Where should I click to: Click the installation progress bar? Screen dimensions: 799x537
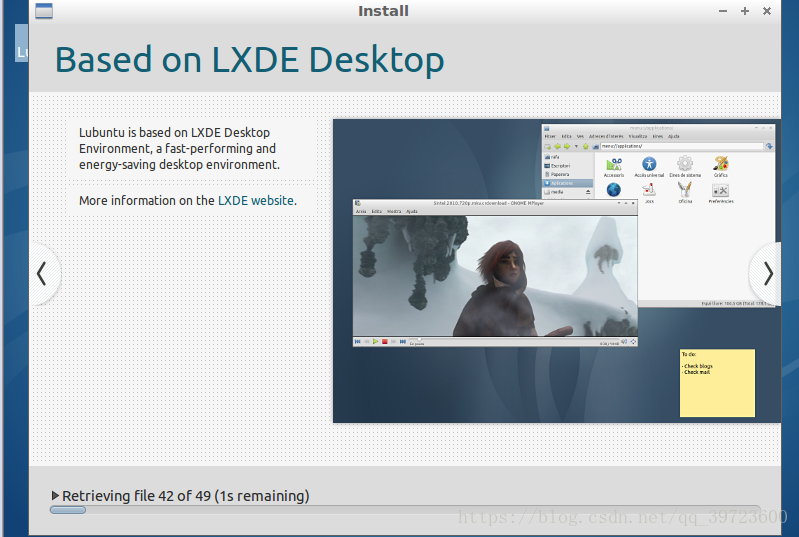(x=405, y=510)
